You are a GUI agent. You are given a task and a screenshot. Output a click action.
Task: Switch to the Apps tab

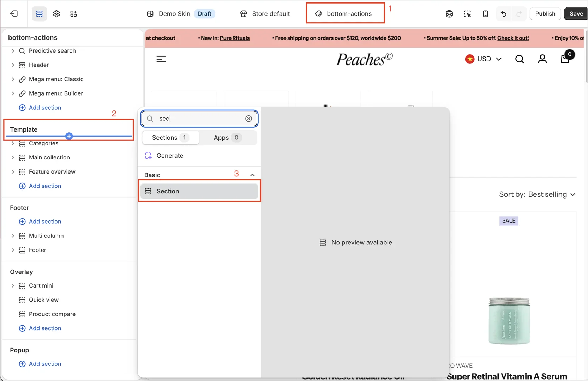pos(226,138)
